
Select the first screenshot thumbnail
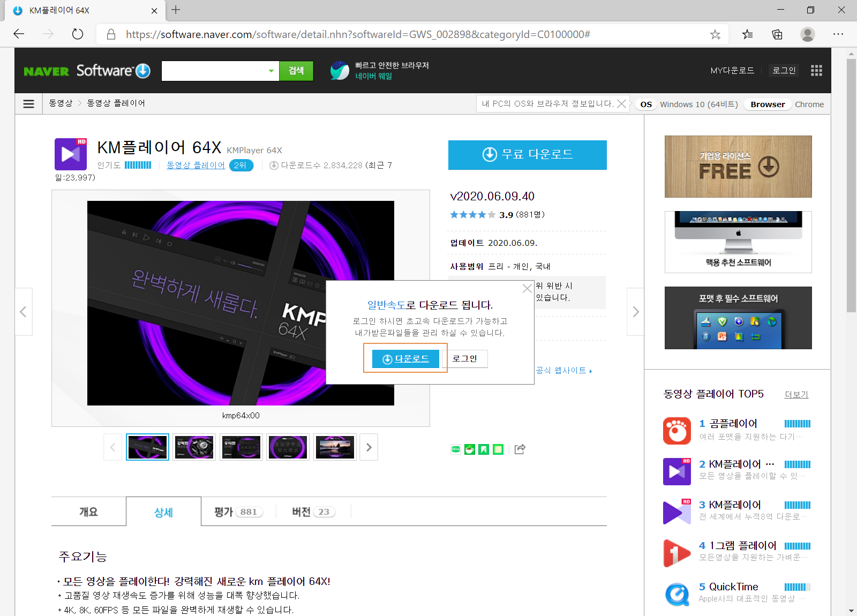[147, 447]
